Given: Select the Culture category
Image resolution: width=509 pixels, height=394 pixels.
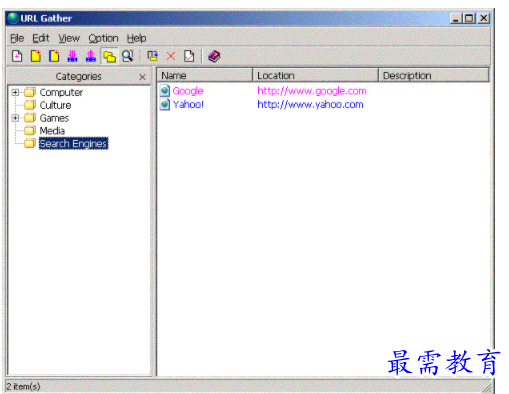Looking at the screenshot, I should click(x=55, y=105).
